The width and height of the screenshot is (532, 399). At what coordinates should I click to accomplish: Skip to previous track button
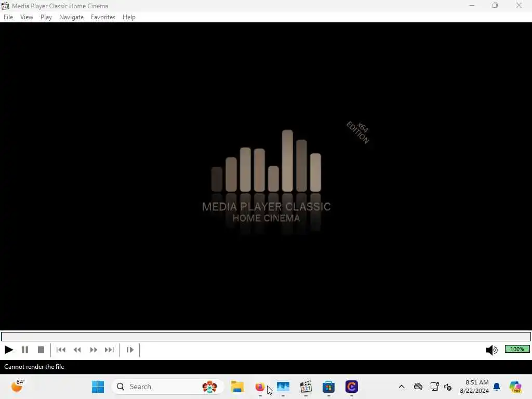tap(61, 350)
